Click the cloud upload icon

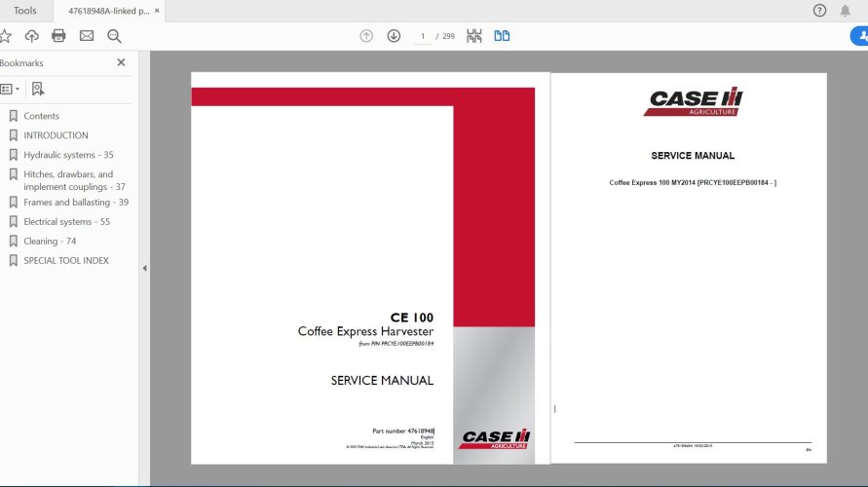pyautogui.click(x=31, y=36)
